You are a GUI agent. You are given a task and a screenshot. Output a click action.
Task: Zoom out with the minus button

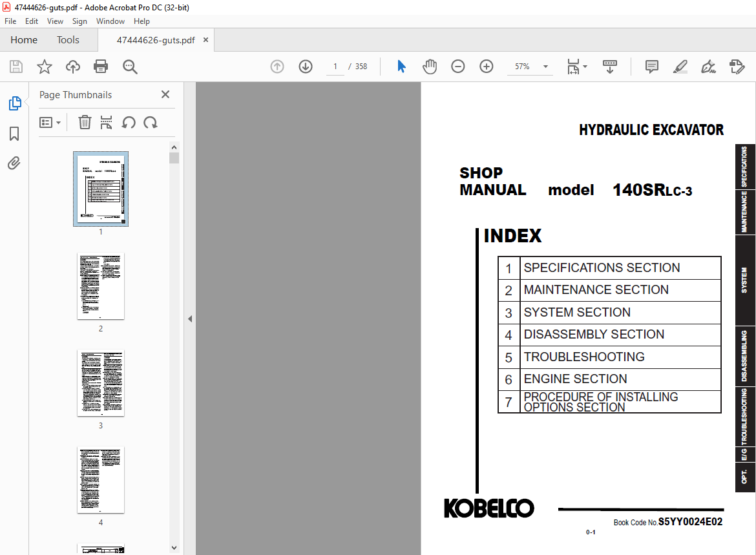(458, 67)
